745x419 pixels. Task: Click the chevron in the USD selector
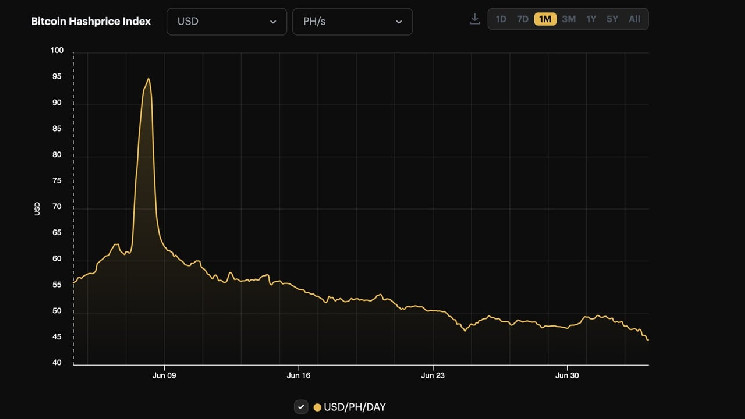click(273, 21)
